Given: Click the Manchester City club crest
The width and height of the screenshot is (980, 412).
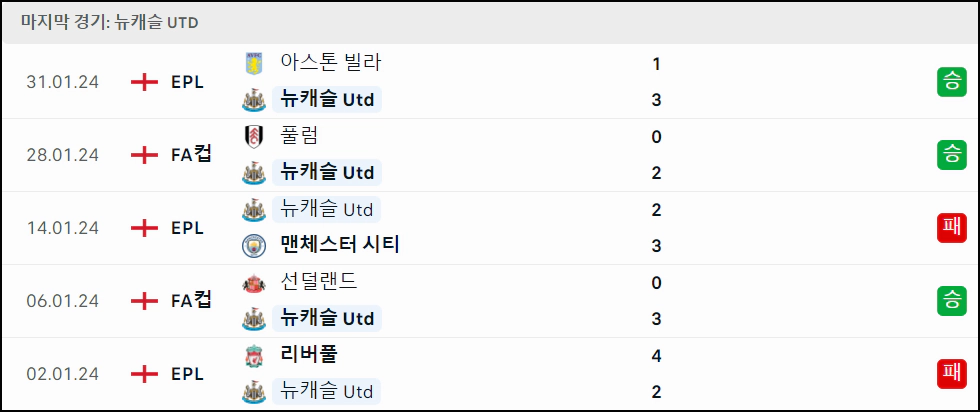Looking at the screenshot, I should coord(254,246).
